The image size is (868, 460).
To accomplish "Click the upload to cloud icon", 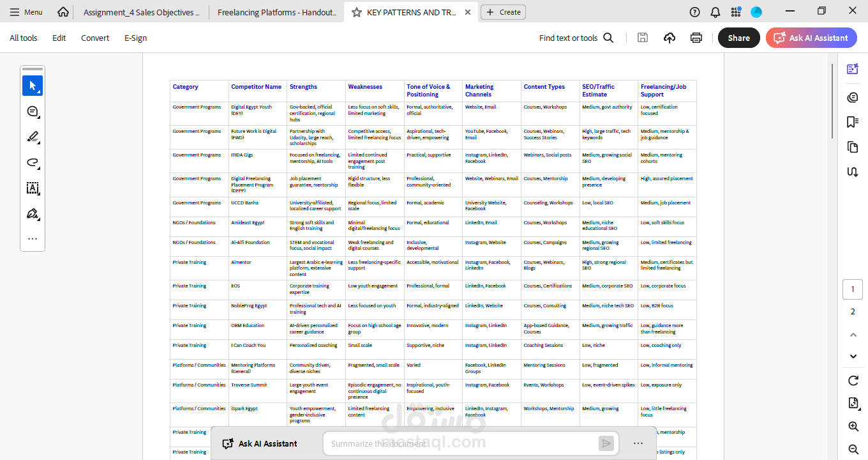I will 670,38.
